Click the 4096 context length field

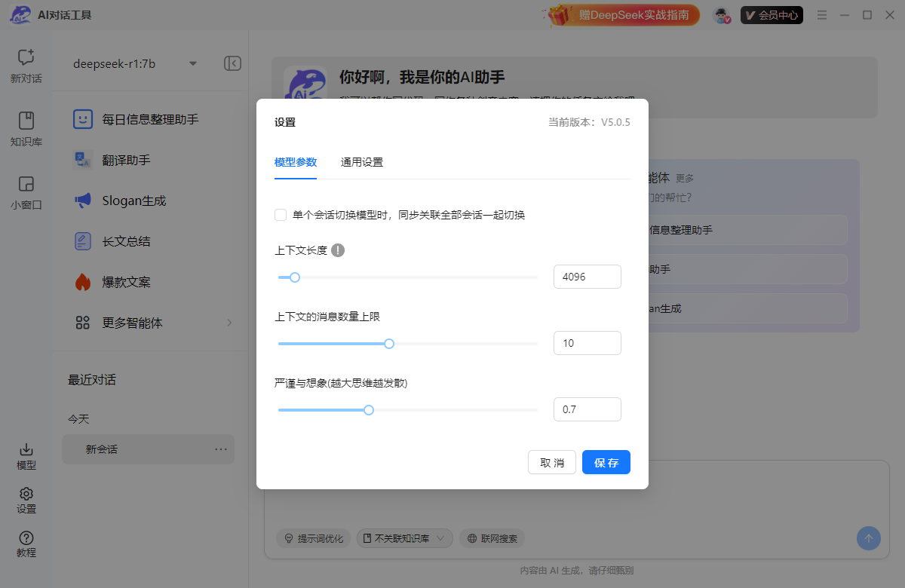click(x=587, y=277)
